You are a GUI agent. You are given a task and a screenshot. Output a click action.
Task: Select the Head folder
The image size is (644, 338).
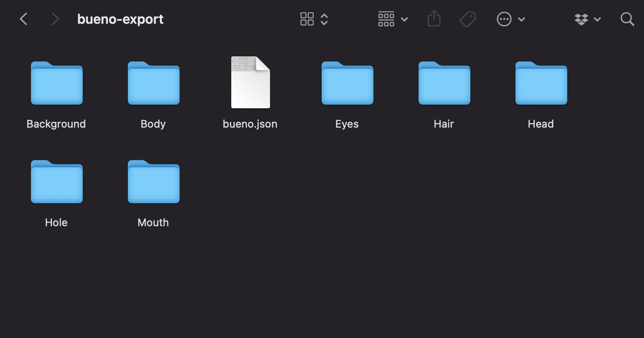541,84
